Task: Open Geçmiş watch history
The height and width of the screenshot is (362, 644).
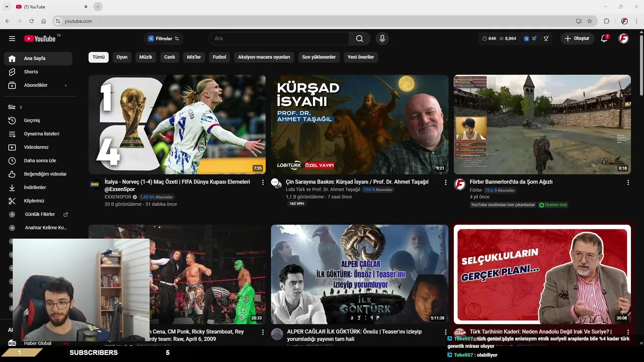Action: (x=38, y=121)
